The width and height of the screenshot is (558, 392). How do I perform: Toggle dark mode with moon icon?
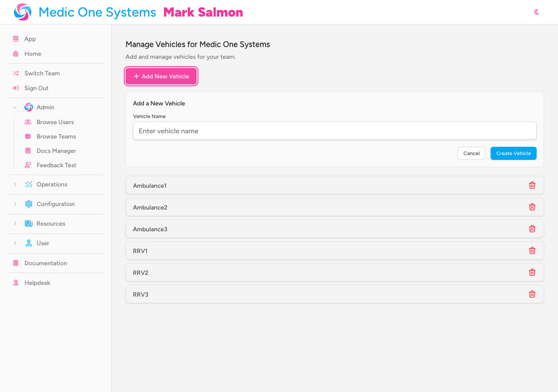coord(537,12)
